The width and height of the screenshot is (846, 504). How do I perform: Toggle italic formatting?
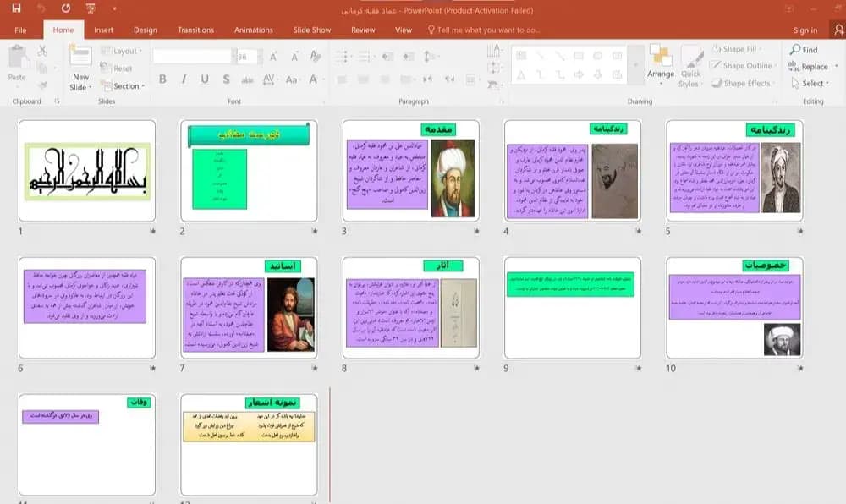[184, 79]
